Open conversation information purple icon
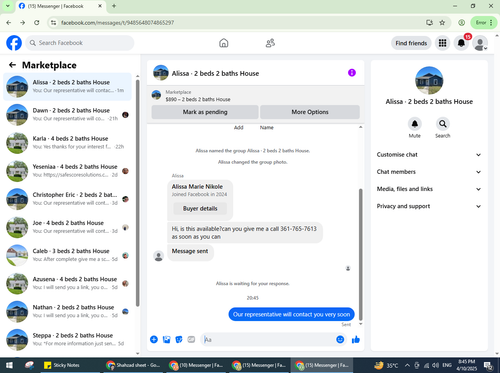 (x=352, y=73)
